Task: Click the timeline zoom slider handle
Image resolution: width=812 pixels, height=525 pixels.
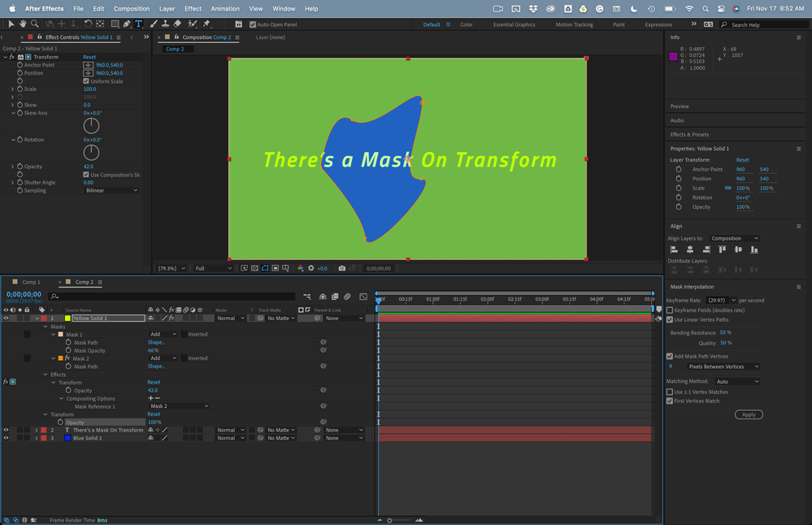Action: click(x=389, y=520)
